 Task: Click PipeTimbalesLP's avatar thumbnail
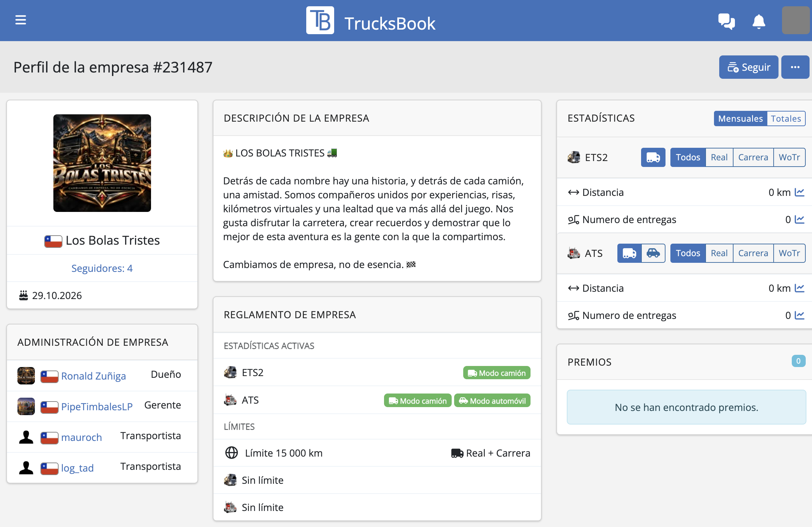point(26,406)
